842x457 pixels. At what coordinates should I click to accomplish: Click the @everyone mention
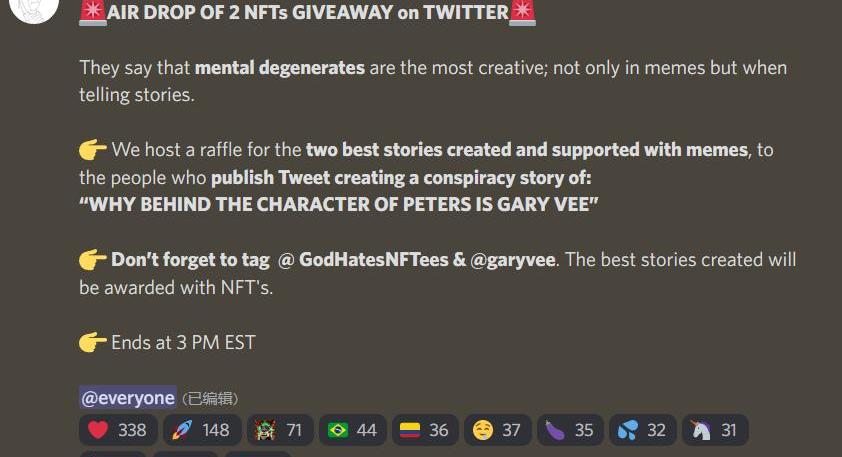coord(128,398)
